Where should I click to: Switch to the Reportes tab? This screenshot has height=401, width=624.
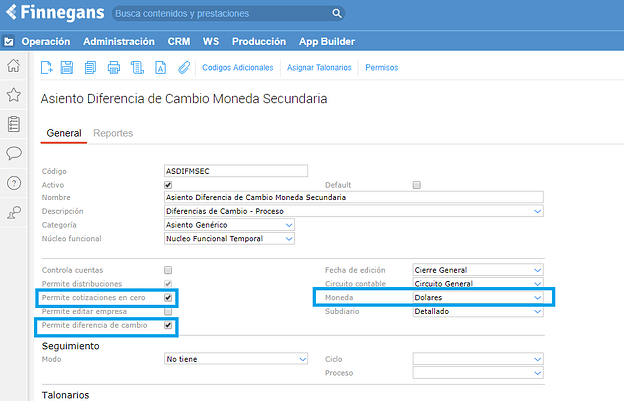(113, 133)
